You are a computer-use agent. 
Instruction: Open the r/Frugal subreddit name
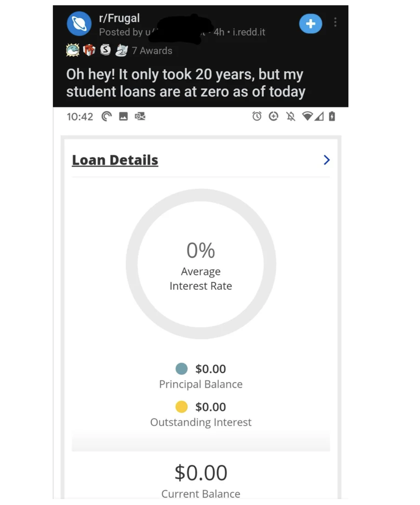click(x=119, y=18)
